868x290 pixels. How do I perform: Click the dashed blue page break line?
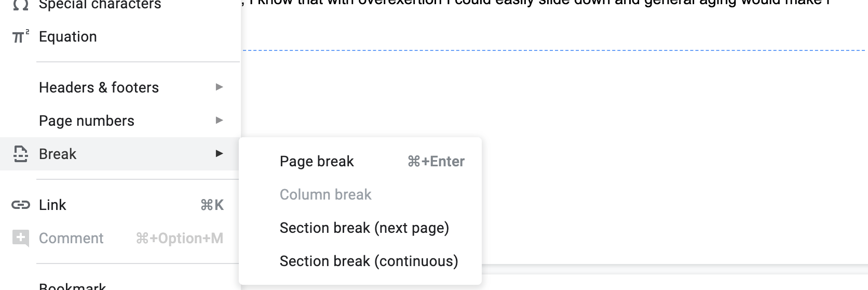point(553,50)
